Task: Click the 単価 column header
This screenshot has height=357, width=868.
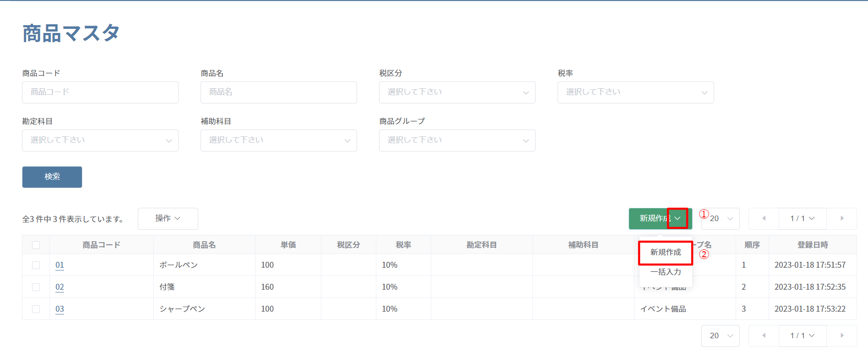Action: pyautogui.click(x=288, y=245)
